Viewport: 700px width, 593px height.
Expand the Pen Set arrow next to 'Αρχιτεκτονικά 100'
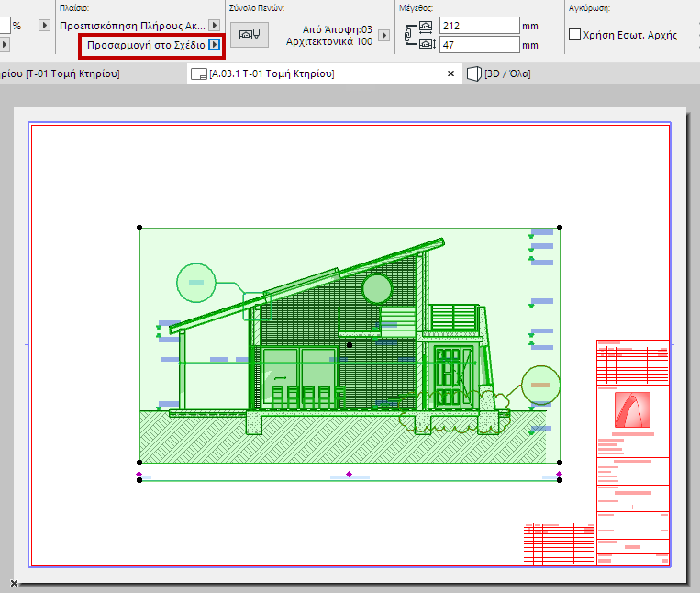(x=383, y=36)
